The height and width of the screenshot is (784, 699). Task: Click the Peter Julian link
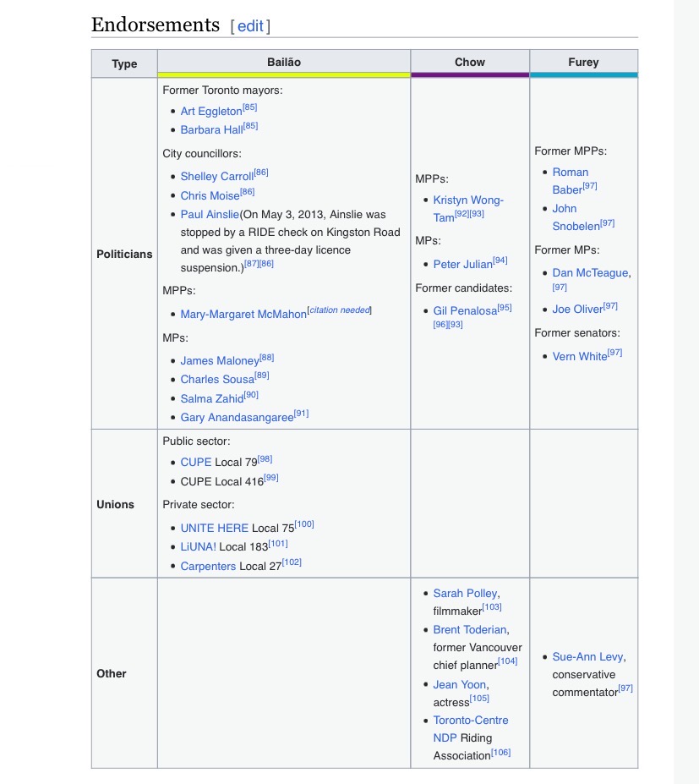pyautogui.click(x=462, y=265)
